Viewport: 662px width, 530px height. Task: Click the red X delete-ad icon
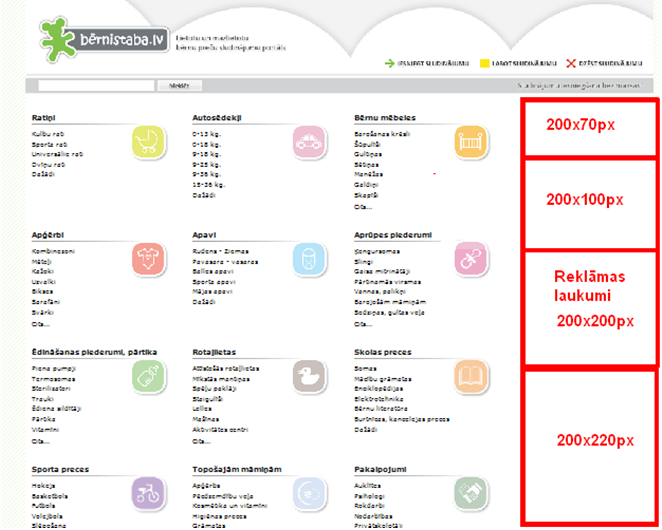(x=571, y=63)
